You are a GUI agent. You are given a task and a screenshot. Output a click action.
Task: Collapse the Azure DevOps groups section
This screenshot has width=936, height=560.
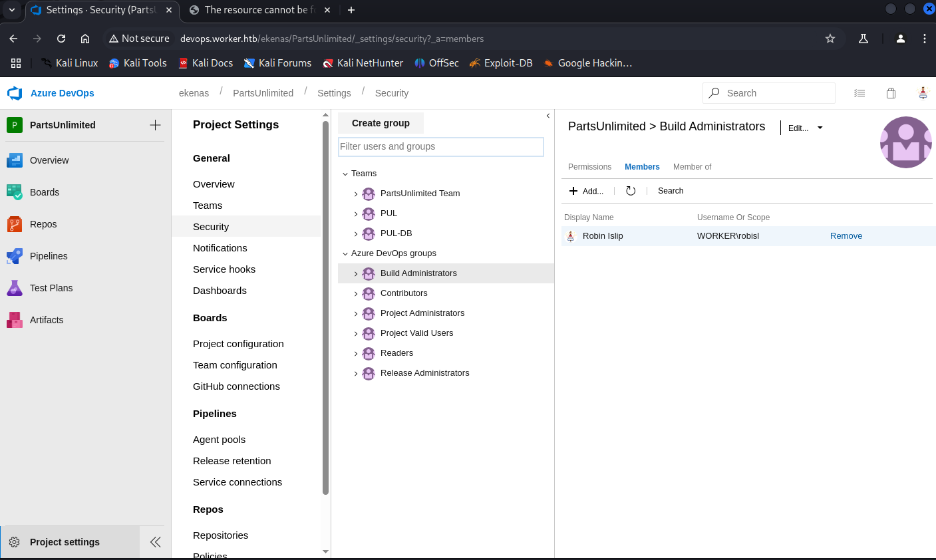coord(345,253)
